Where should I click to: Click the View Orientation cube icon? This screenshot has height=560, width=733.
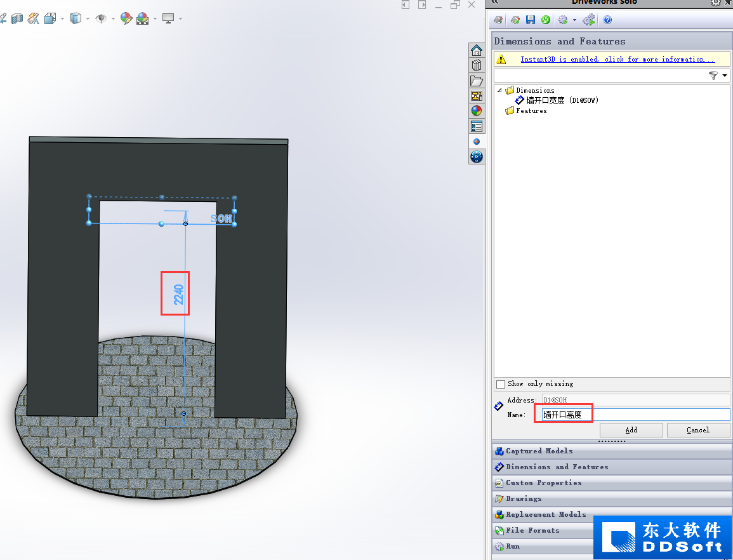pyautogui.click(x=50, y=18)
